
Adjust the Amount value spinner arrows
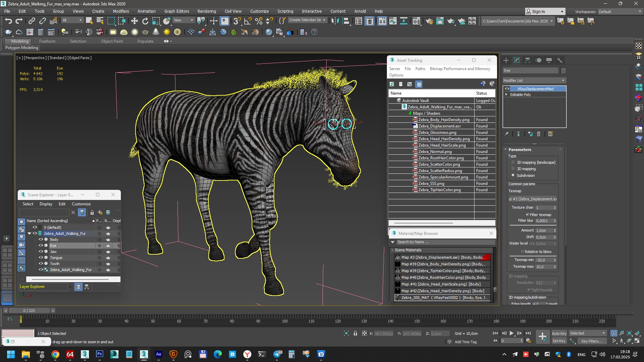[x=555, y=230]
